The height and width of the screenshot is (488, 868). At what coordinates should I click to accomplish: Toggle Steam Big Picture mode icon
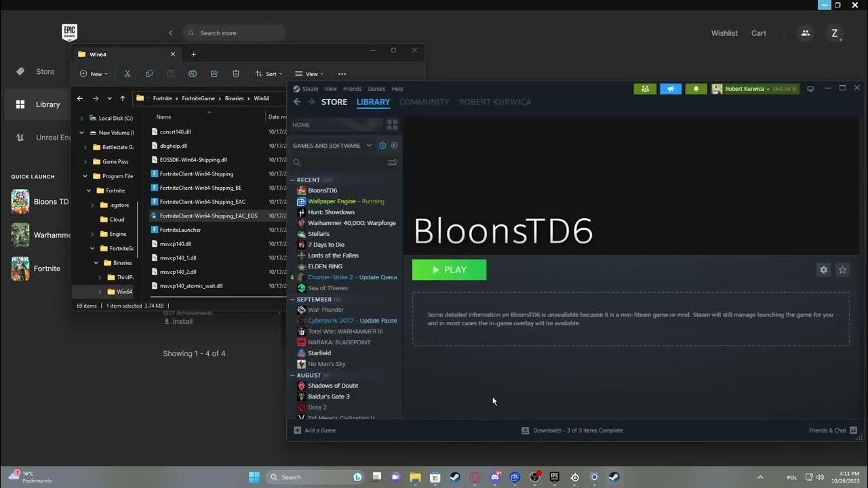point(810,89)
